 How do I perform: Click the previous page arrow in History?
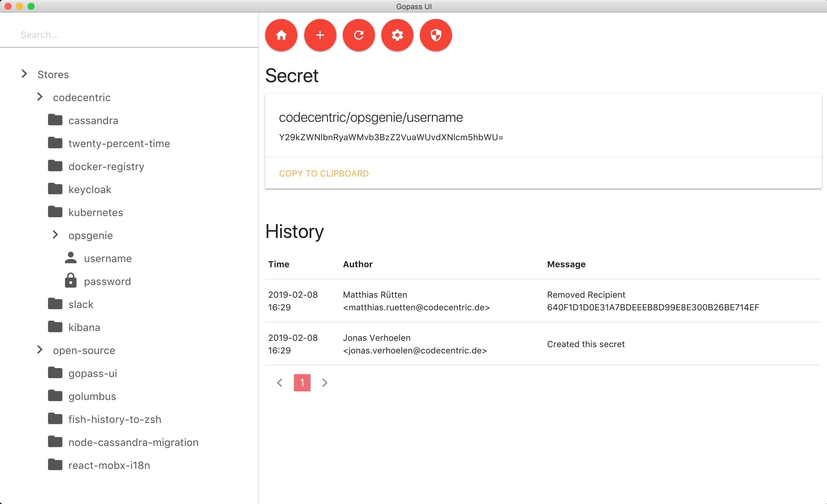coord(280,383)
